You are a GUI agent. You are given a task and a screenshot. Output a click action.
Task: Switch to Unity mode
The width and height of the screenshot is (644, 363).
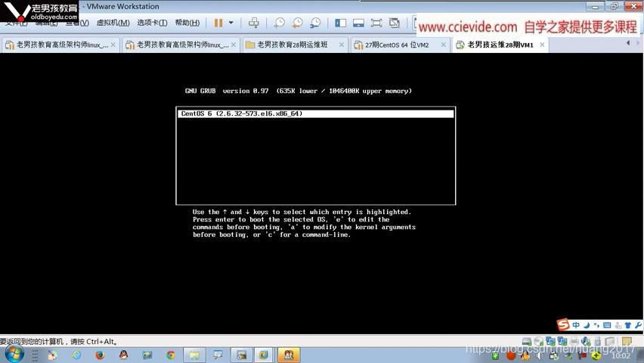point(395,23)
